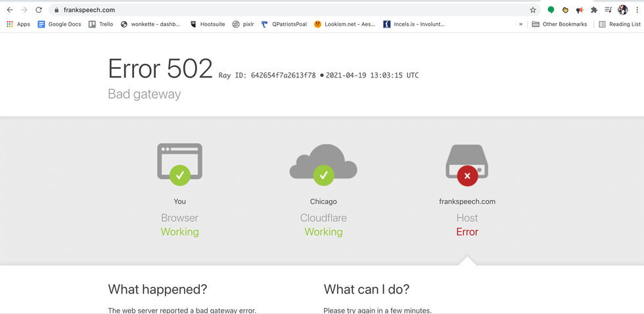This screenshot has width=644, height=314.
Task: Open the wonkette dashboard bookmark
Action: coord(150,24)
